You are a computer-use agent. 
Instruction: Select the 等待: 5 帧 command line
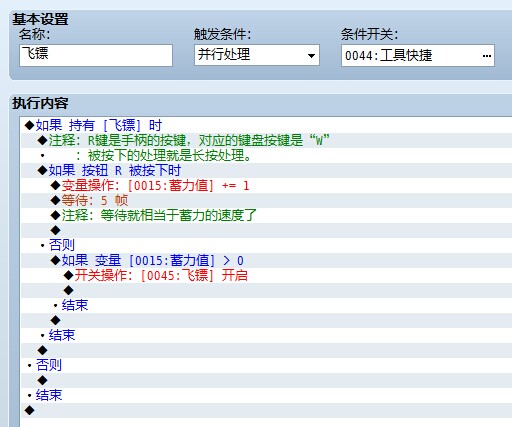[267, 200]
